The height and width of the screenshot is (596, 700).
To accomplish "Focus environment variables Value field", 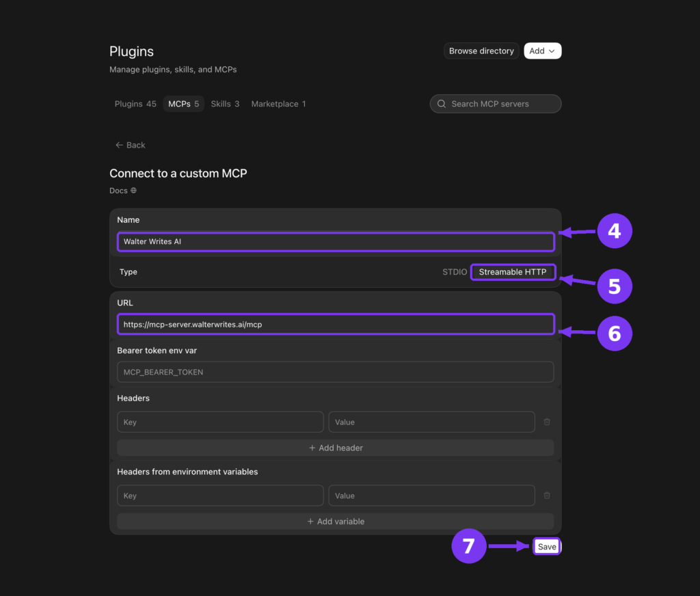I will (432, 496).
